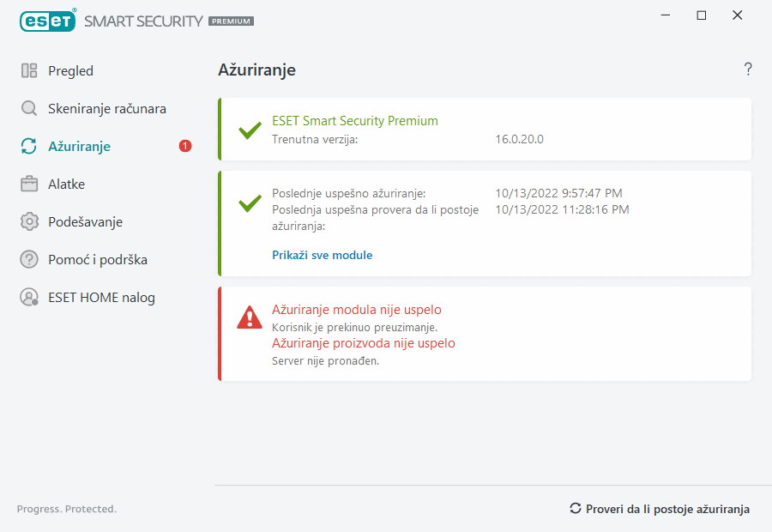Click the Pomoć i podrška question icon

pos(29,260)
